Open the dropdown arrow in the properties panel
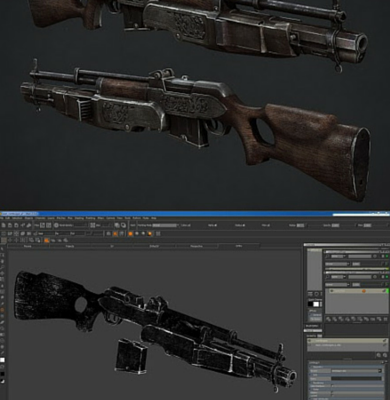 coord(380,371)
